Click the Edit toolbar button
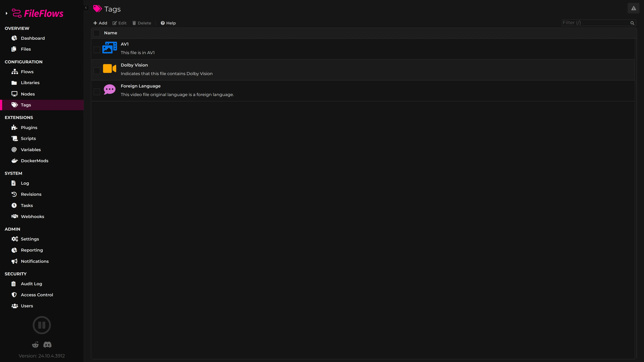 pos(120,23)
